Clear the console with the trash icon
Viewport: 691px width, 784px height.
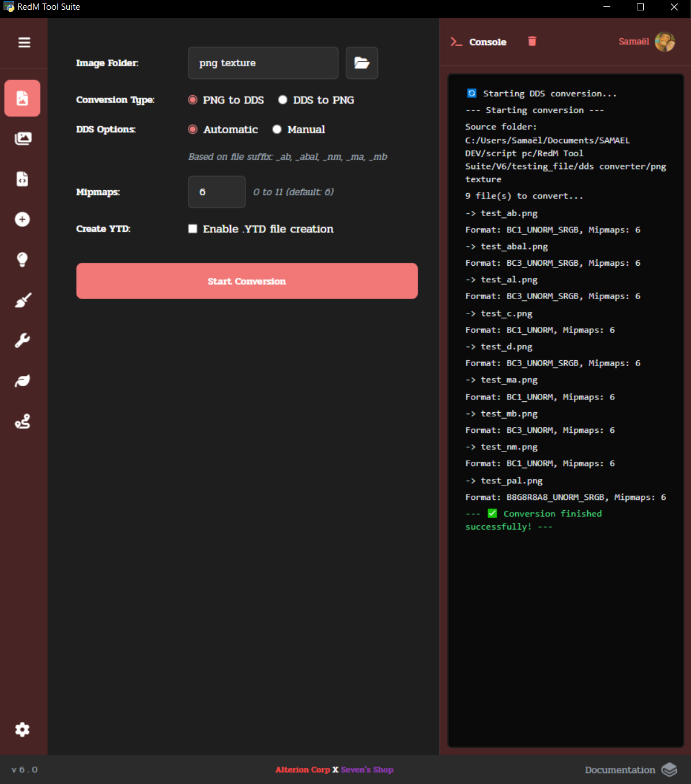[532, 42]
